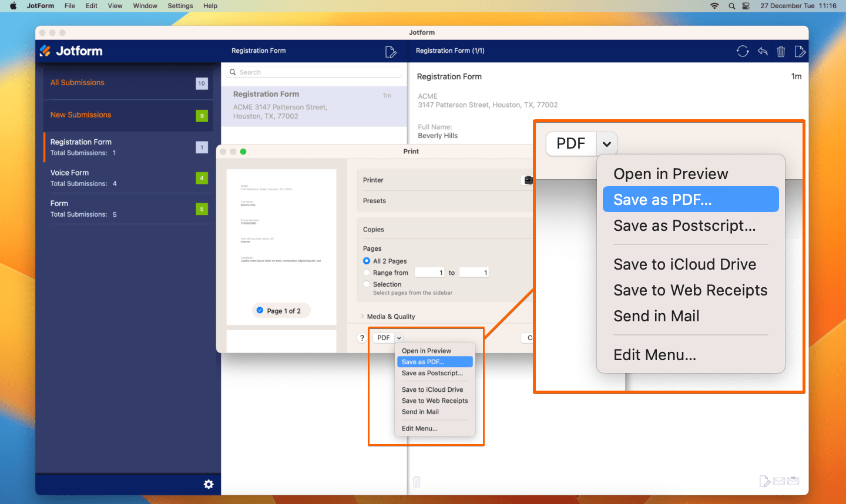Click the 9 badge on New Submissions
Screen dimensions: 846x504
point(202,116)
